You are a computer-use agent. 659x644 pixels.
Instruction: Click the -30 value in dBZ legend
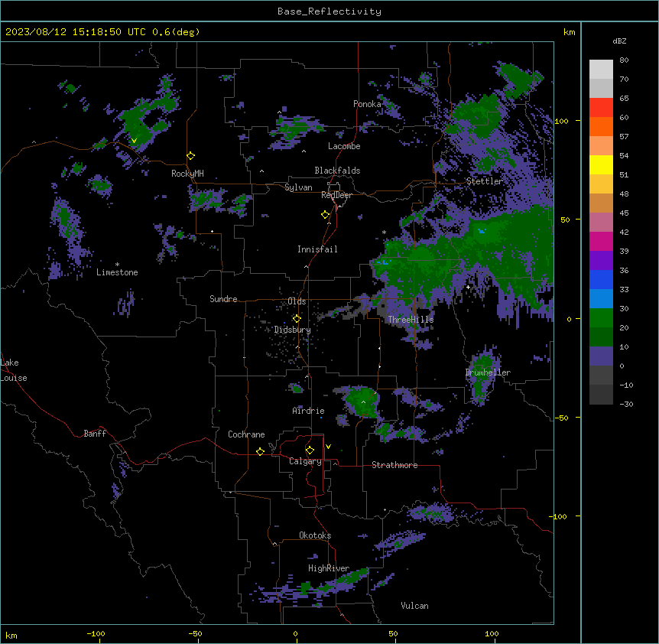click(626, 405)
